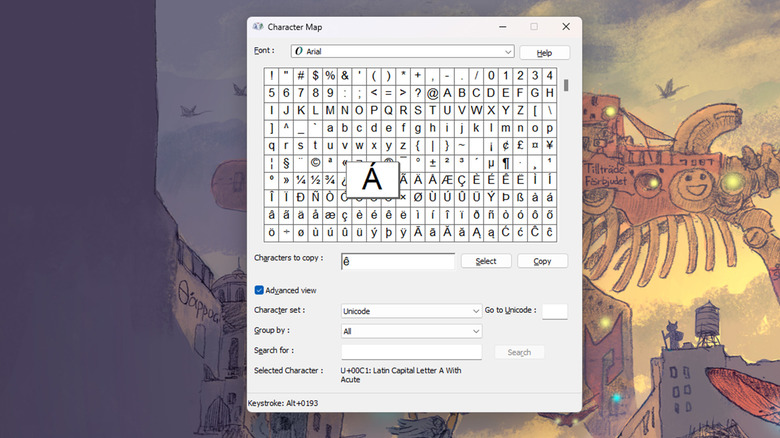Choose the cent ¢ character cell
The height and width of the screenshot is (438, 780).
(x=505, y=145)
